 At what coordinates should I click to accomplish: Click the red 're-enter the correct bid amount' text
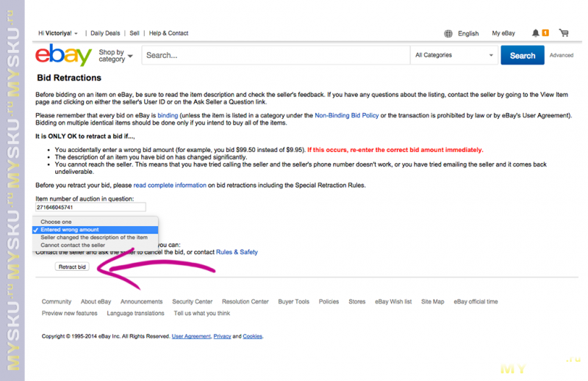(395, 150)
